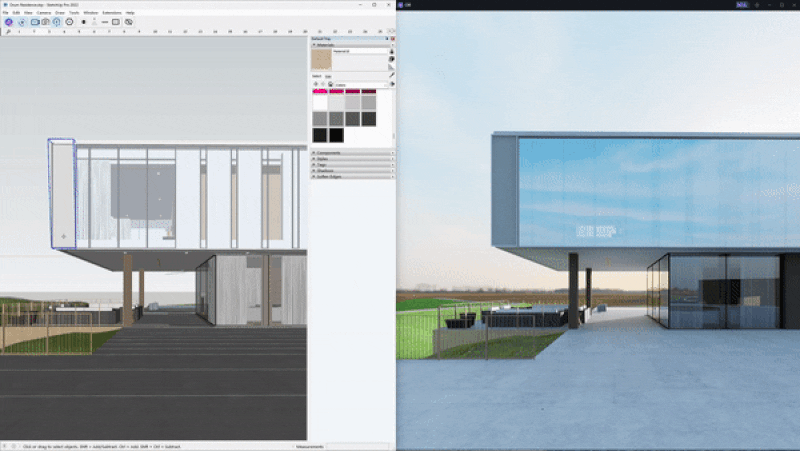The width and height of the screenshot is (800, 451).
Task: Pick the lightest gray swatch beside white
Action: (336, 102)
